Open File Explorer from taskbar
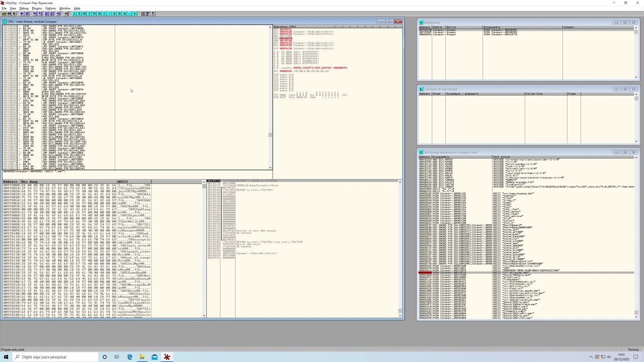 (142, 357)
